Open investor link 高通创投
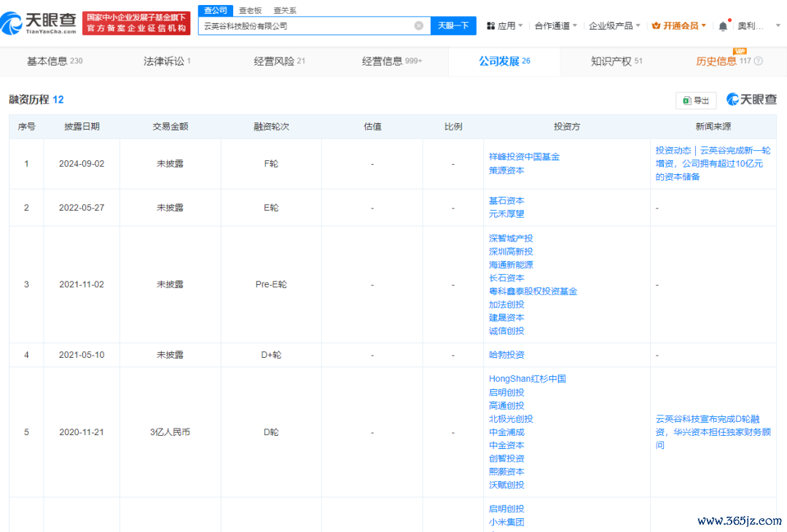Image resolution: width=787 pixels, height=532 pixels. click(x=506, y=405)
